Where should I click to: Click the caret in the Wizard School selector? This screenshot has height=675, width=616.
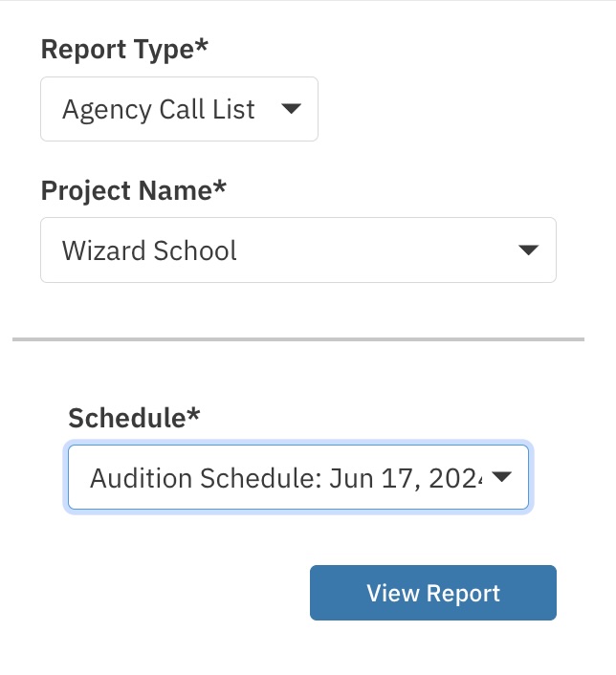[x=527, y=250]
